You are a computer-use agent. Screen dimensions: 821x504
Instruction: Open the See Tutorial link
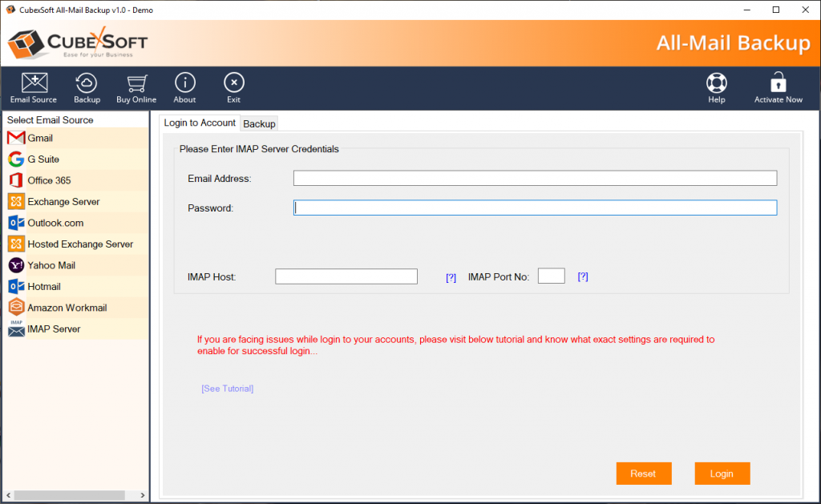click(228, 389)
